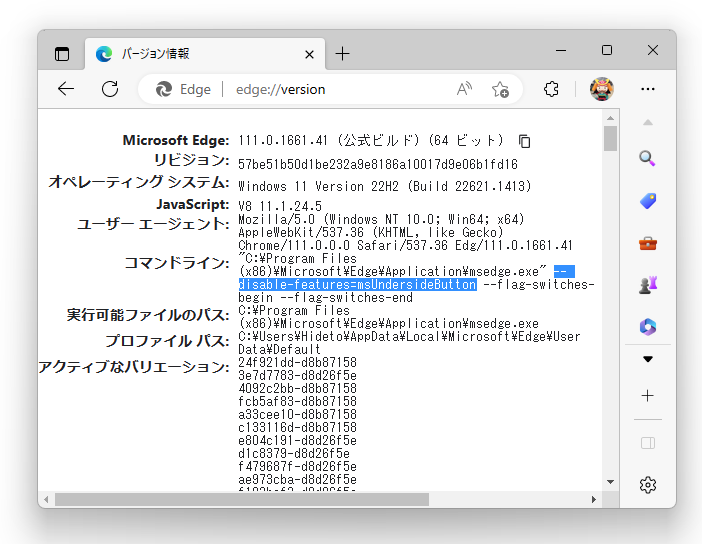Click the horizontal scrollbar right arrow

click(x=594, y=499)
